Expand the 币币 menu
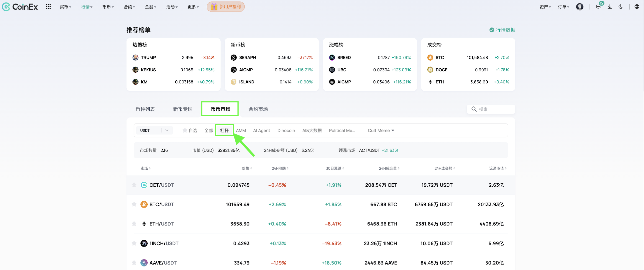The image size is (644, 270). (x=108, y=7)
